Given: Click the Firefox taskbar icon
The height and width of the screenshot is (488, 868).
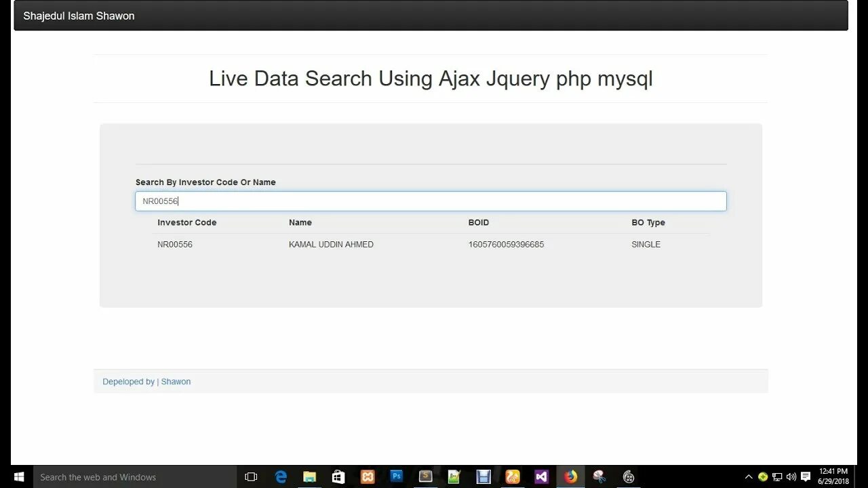Looking at the screenshot, I should click(570, 476).
